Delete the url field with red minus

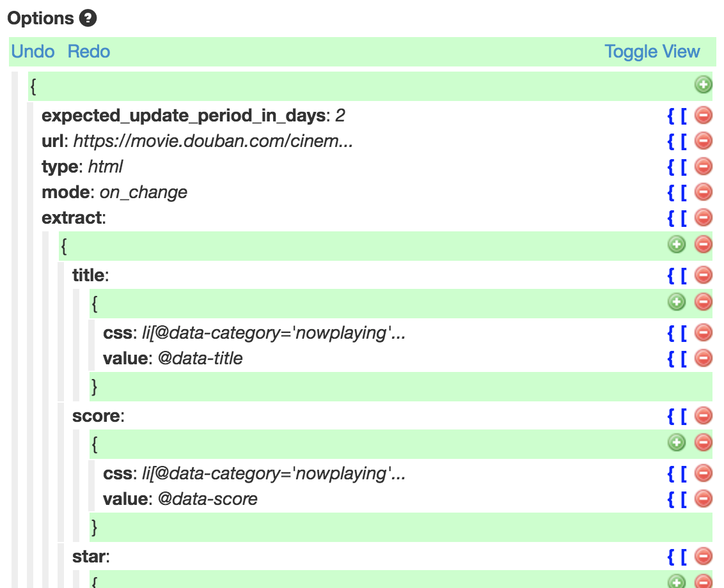coord(703,141)
